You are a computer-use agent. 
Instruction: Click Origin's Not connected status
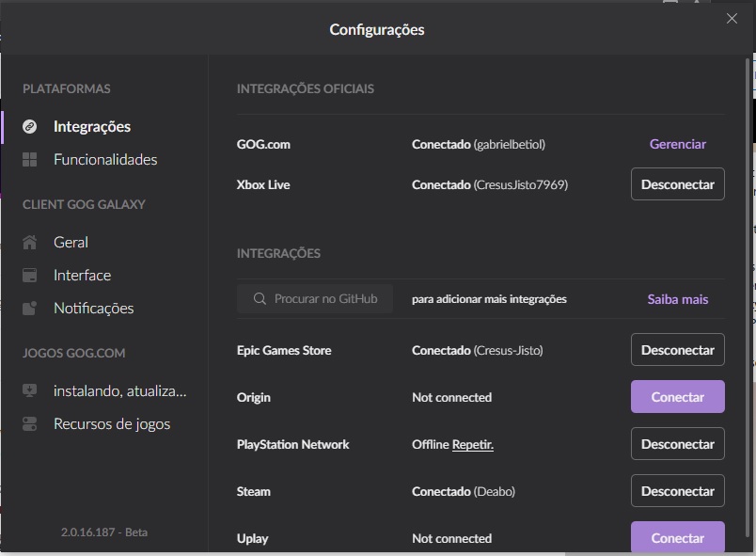pos(451,397)
